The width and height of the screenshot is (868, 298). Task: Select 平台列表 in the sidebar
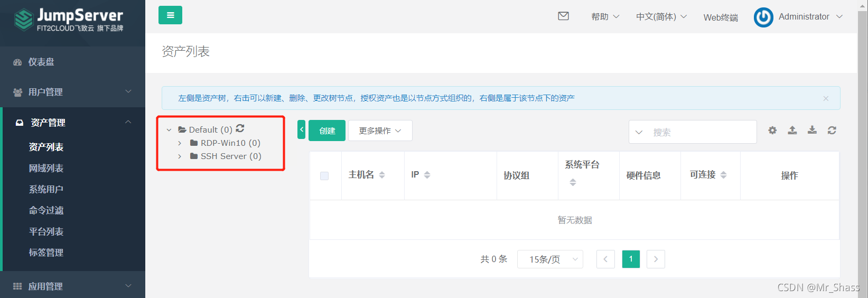(46, 231)
